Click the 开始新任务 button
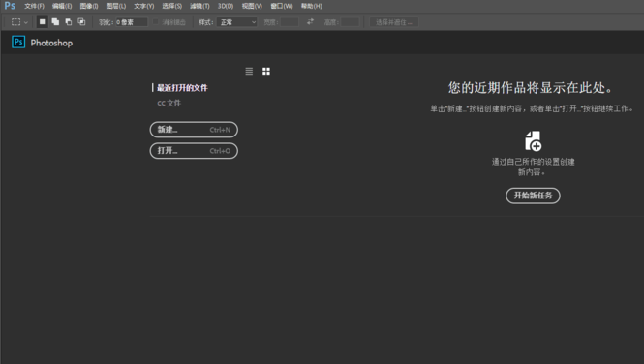The height and width of the screenshot is (364, 644). 533,196
